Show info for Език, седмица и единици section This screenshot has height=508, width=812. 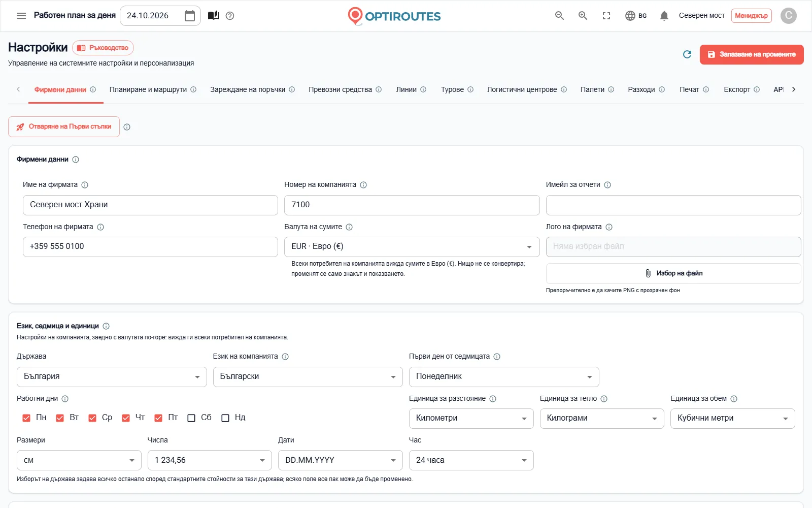pyautogui.click(x=106, y=326)
